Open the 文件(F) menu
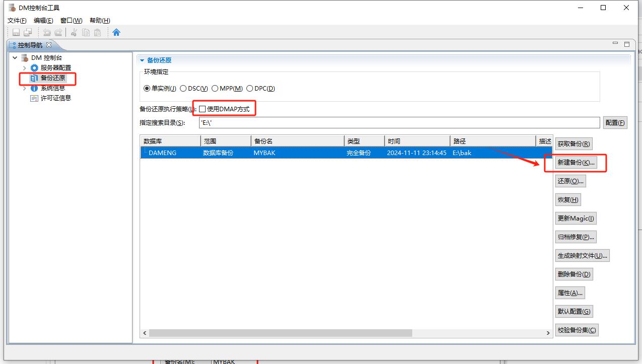This screenshot has height=364, width=642. (17, 21)
